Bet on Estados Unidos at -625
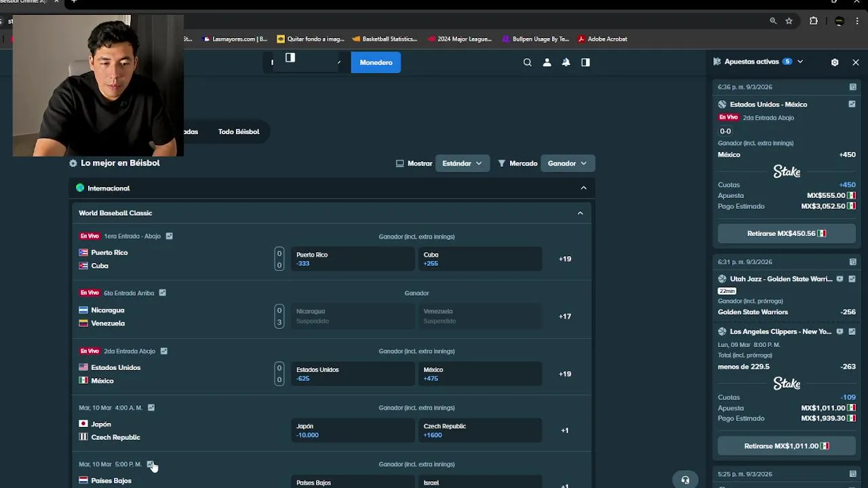Image resolution: width=868 pixels, height=488 pixels. [353, 374]
